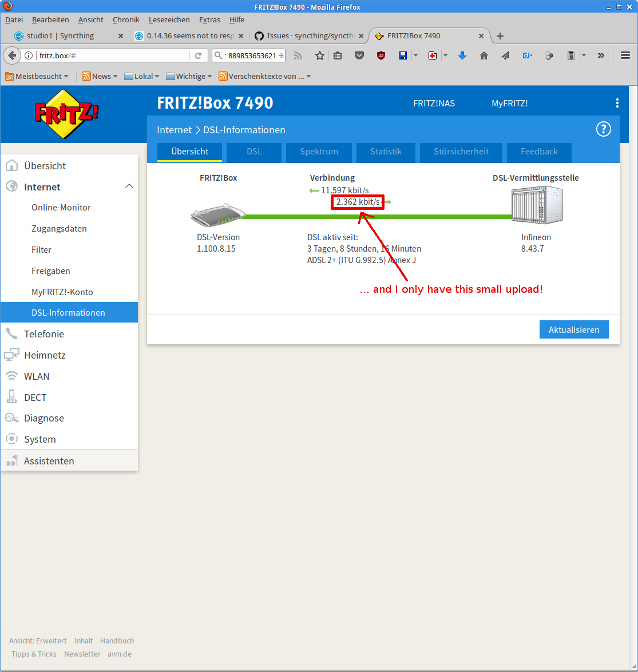Open the downloads arrow icon
Screen dimensions: 638x672
(x=462, y=55)
